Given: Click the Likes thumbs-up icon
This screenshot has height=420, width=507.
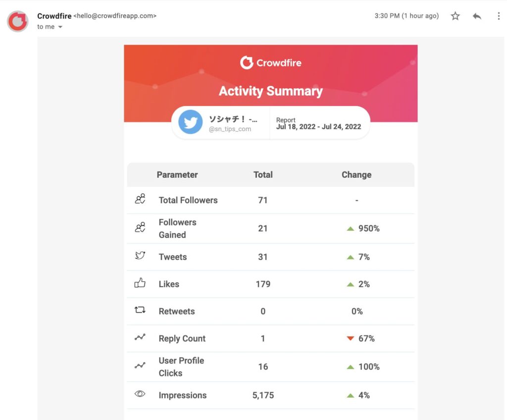Looking at the screenshot, I should [x=140, y=282].
